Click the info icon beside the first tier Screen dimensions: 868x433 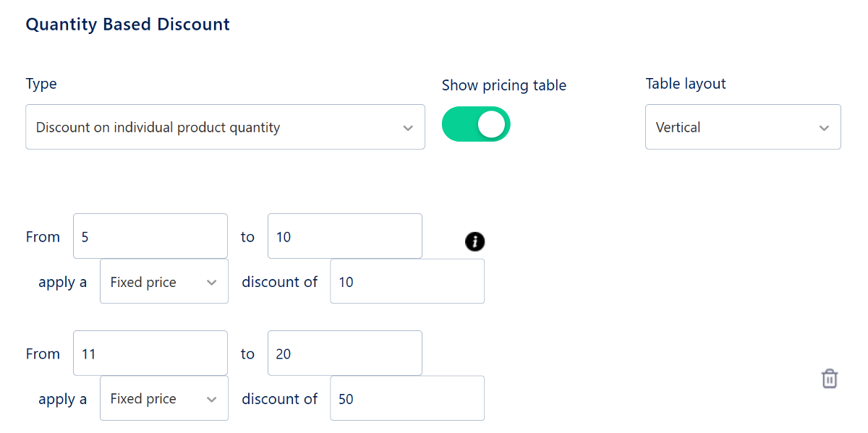tap(475, 242)
